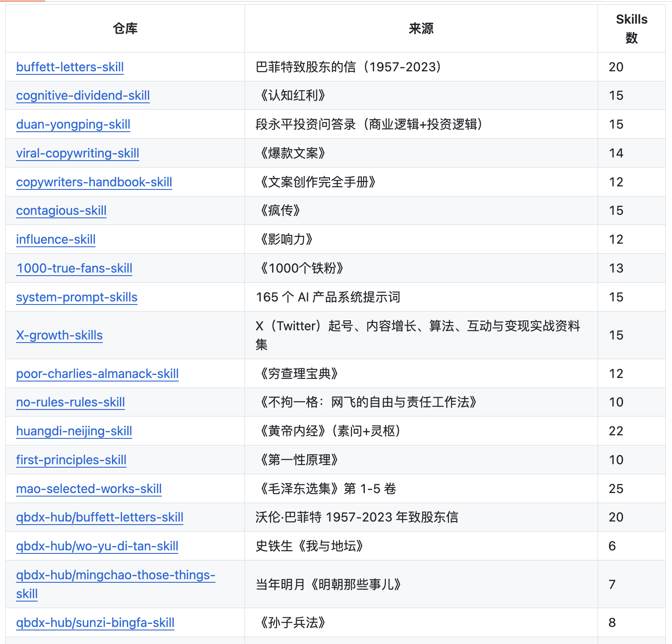Open the qbdx-hub/buffett-letters-skill link

[x=100, y=517]
